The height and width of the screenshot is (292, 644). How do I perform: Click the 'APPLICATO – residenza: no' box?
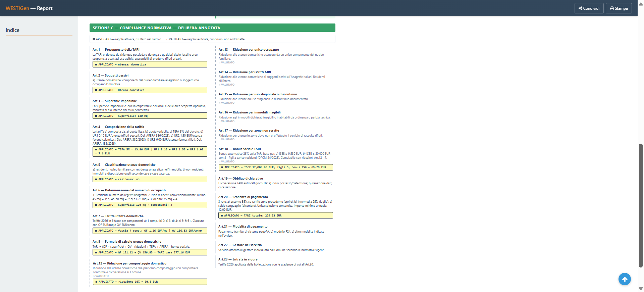(x=150, y=179)
